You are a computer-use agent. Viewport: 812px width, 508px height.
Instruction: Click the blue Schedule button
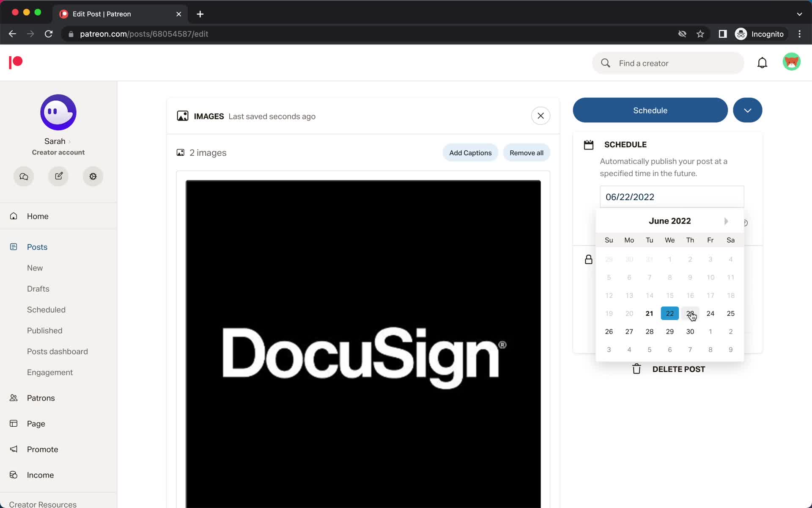(x=650, y=110)
